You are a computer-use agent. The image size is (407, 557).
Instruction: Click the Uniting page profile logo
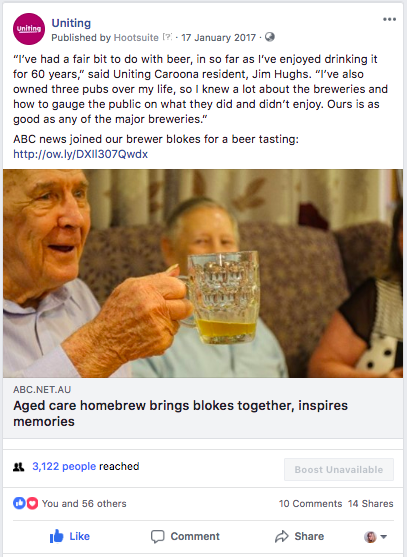click(x=29, y=29)
